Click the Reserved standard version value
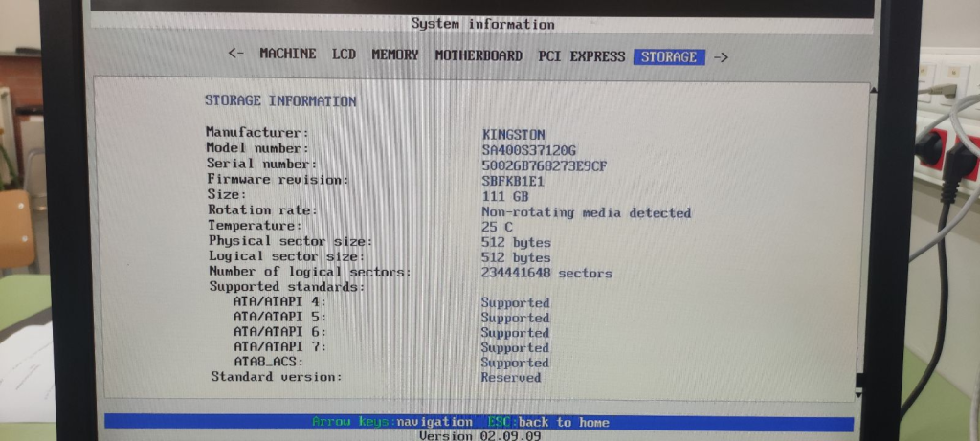 point(511,377)
